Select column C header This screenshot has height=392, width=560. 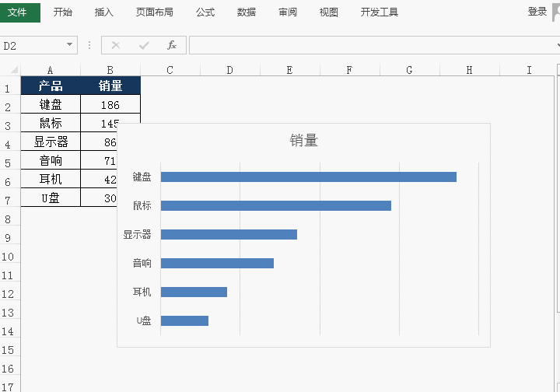(x=170, y=70)
